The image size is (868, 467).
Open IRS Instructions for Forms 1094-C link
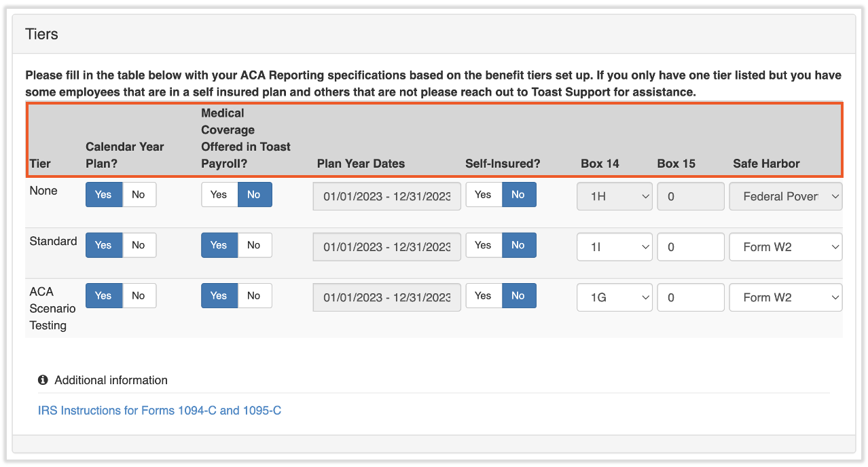pos(160,410)
